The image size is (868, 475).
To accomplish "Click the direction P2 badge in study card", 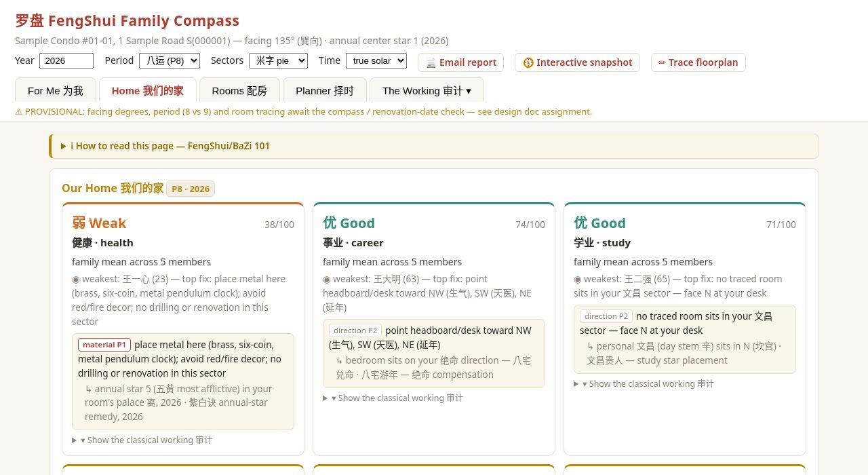I will click(x=606, y=316).
